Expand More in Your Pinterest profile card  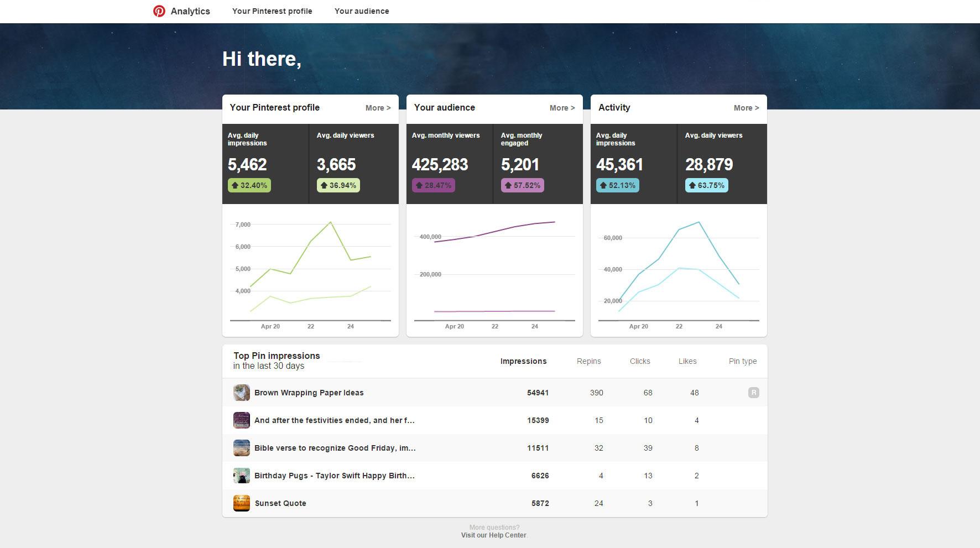378,108
